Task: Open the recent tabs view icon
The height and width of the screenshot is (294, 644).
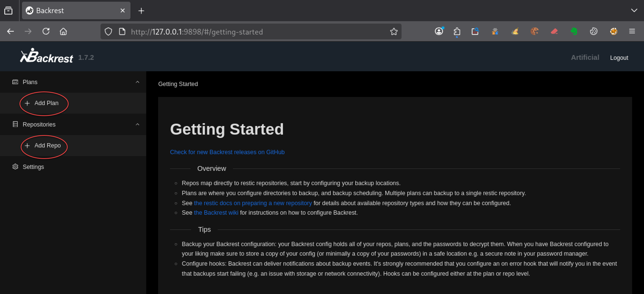Action: pos(8,11)
